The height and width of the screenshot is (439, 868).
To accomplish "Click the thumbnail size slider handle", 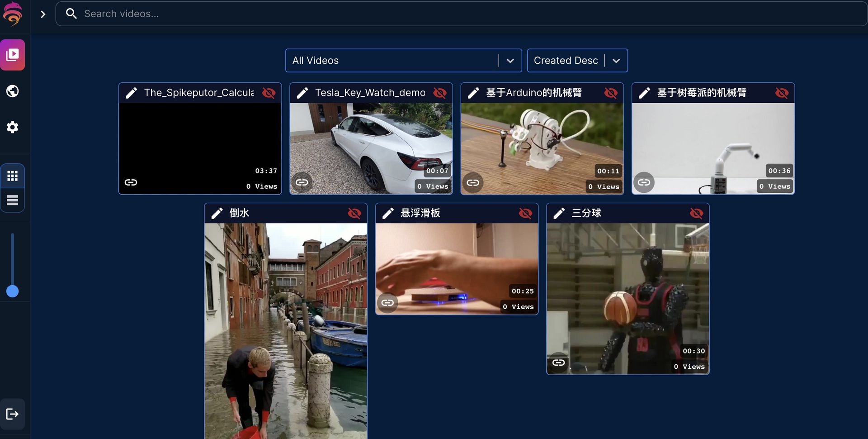I will coord(13,291).
